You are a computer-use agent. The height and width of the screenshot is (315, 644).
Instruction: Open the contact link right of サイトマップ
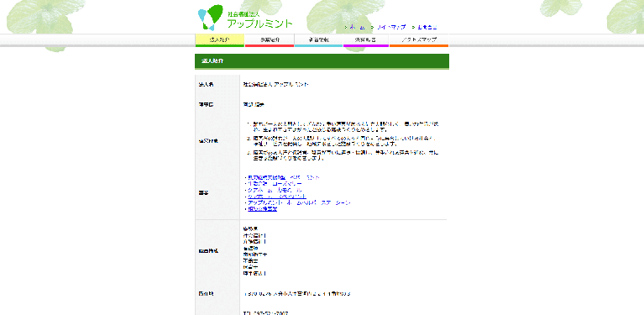(427, 27)
